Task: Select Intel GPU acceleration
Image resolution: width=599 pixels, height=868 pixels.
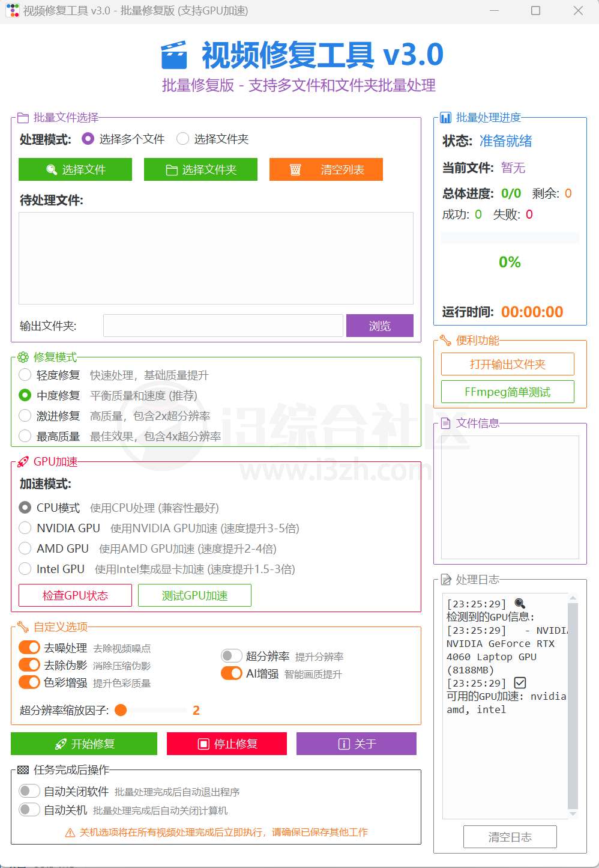Action: pyautogui.click(x=25, y=569)
